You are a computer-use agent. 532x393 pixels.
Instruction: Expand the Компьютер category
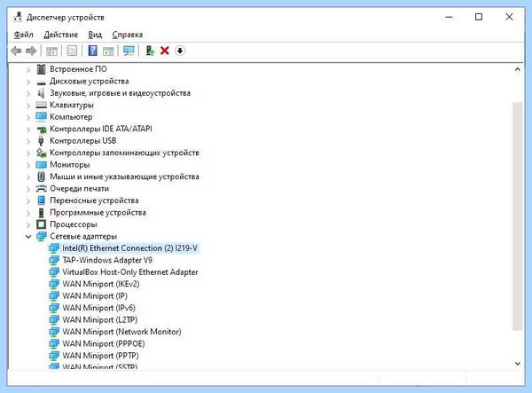[x=28, y=117]
